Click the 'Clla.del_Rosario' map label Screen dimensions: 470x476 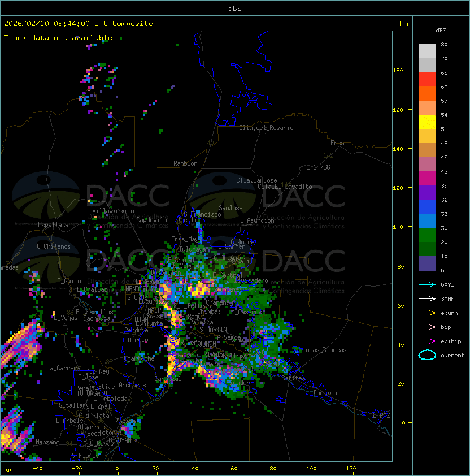click(266, 128)
